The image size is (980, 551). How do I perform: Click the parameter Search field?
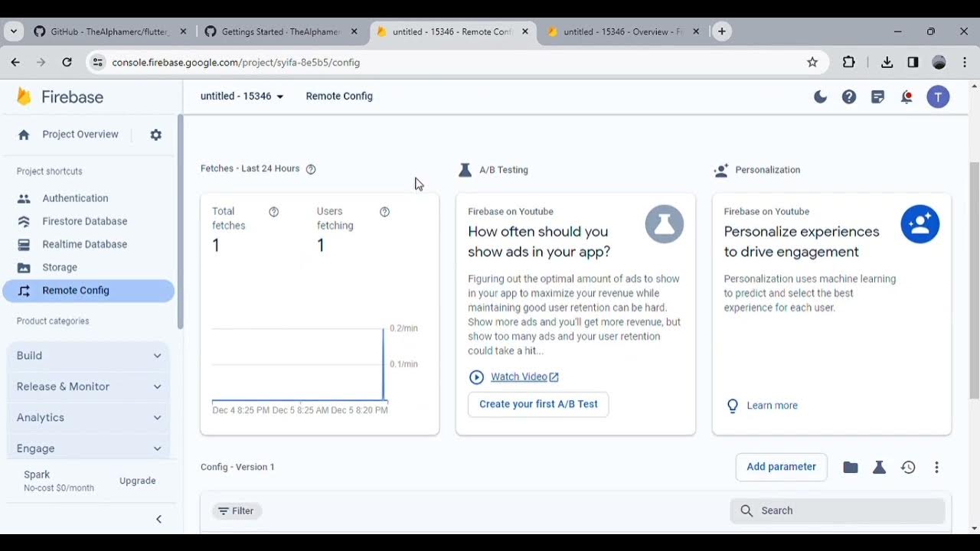coord(838,510)
